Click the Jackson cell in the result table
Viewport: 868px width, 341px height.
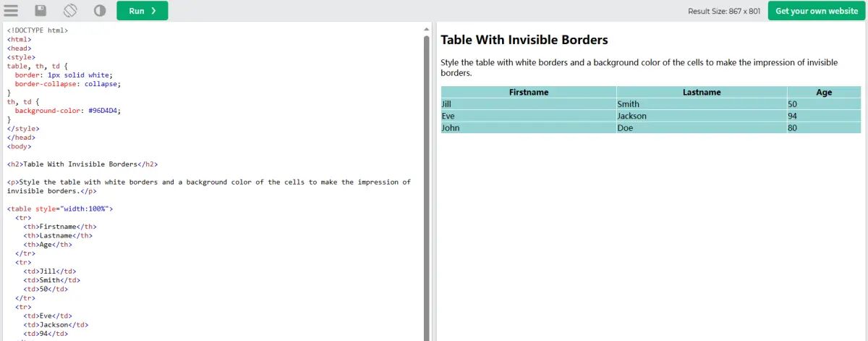click(x=631, y=116)
